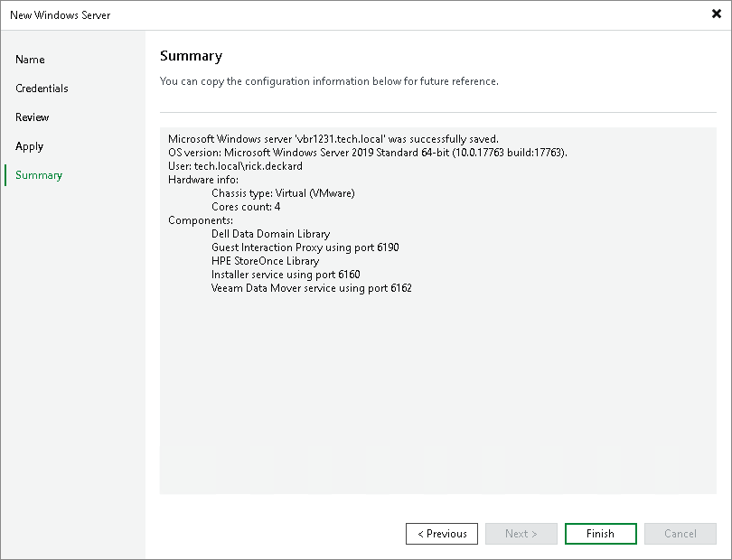Screen dimensions: 732x560
Task: Click the OS version line
Action: (368, 153)
